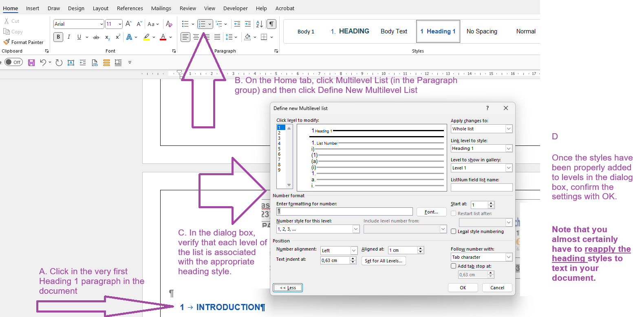This screenshot has height=317, width=644.
Task: Click Enter formatting for number field
Action: 345,211
